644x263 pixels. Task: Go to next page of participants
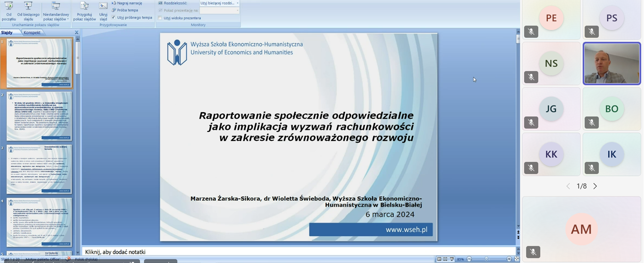click(x=595, y=186)
